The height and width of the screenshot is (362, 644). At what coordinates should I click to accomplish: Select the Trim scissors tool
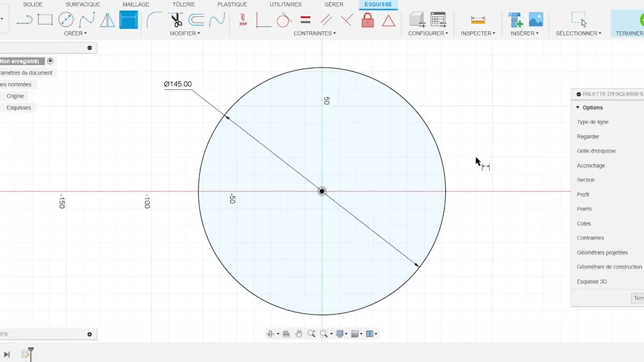(176, 20)
